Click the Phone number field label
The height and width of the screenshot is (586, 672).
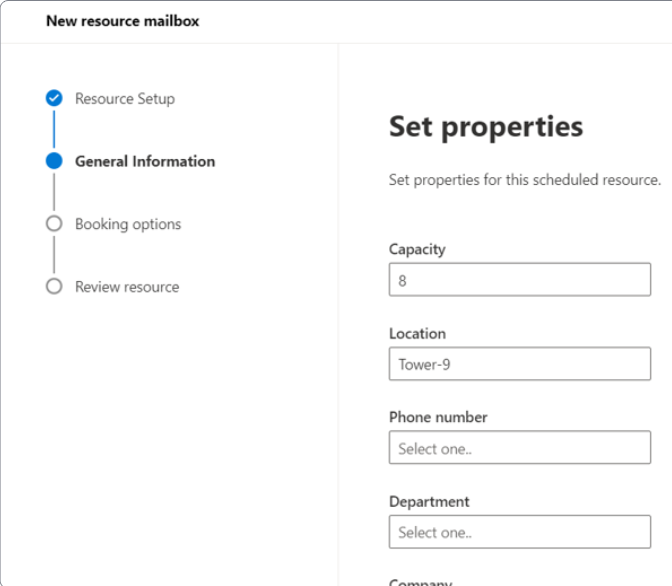[x=438, y=417]
